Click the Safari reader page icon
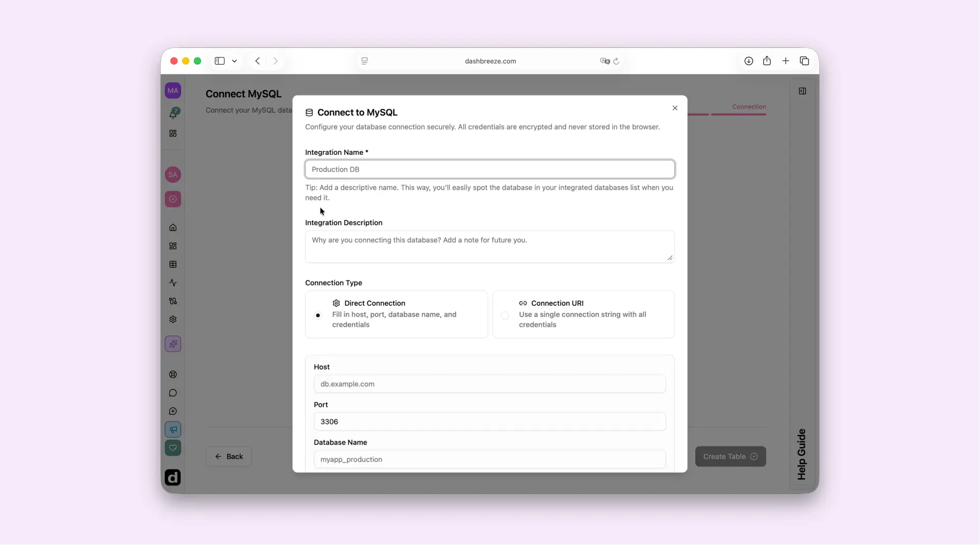 point(365,61)
